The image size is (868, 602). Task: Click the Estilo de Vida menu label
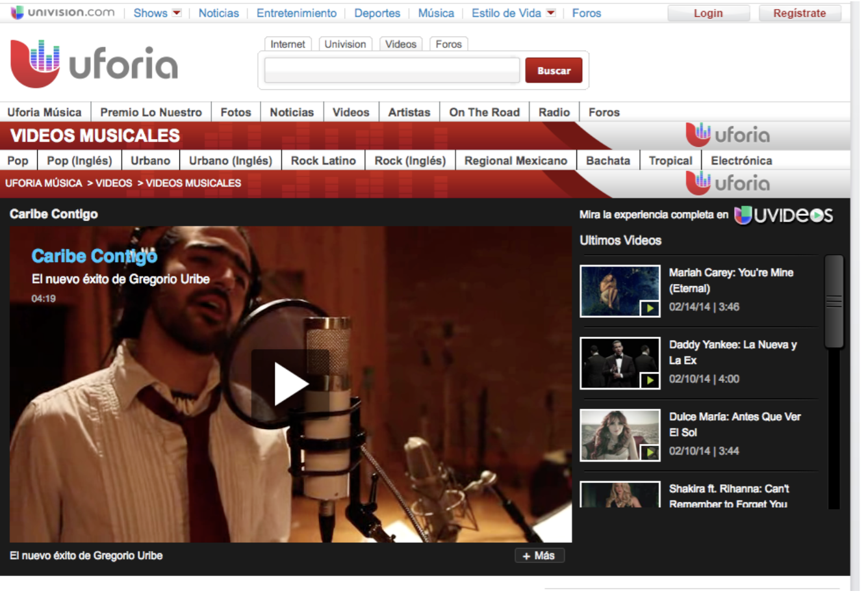pos(506,13)
